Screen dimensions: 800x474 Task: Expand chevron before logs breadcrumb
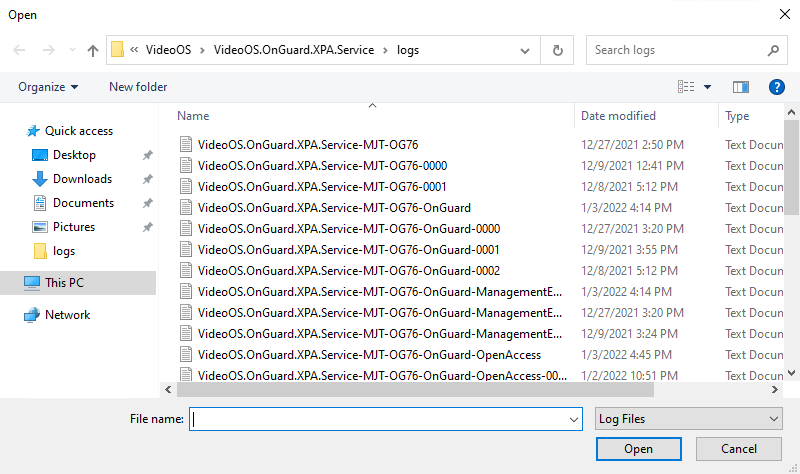(386, 51)
